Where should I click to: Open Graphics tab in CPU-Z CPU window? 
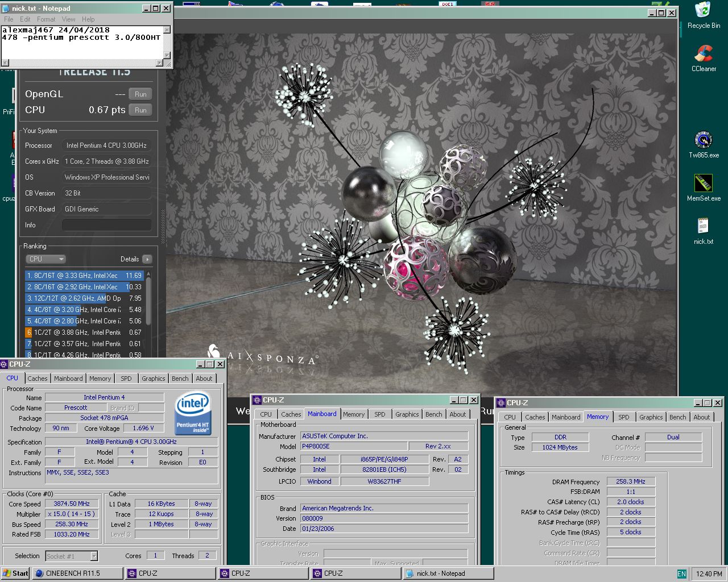tap(154, 379)
